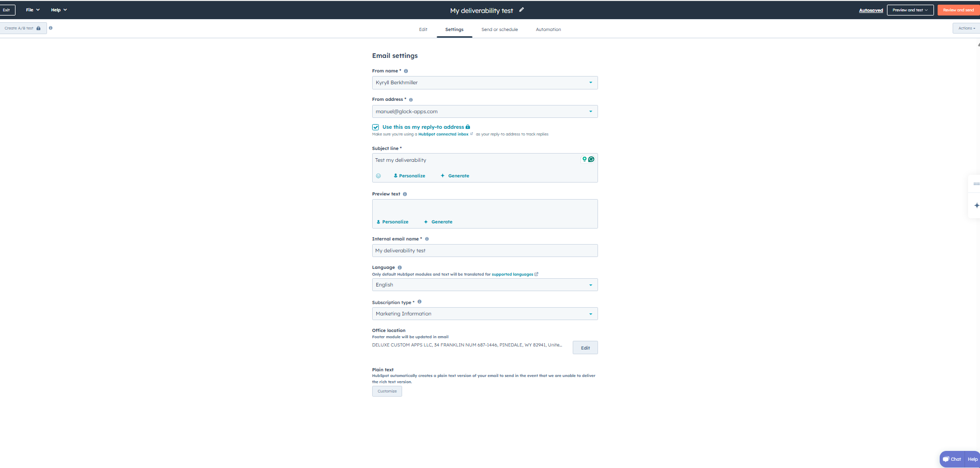Click the Create A/B test button
Screen dimensions: 980x468
pyautogui.click(x=23, y=28)
